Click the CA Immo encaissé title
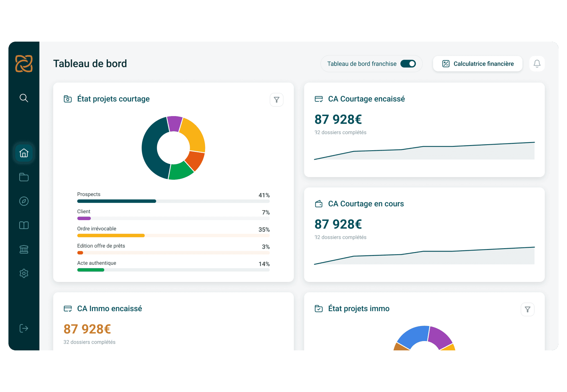The image size is (567, 392). [x=109, y=308]
